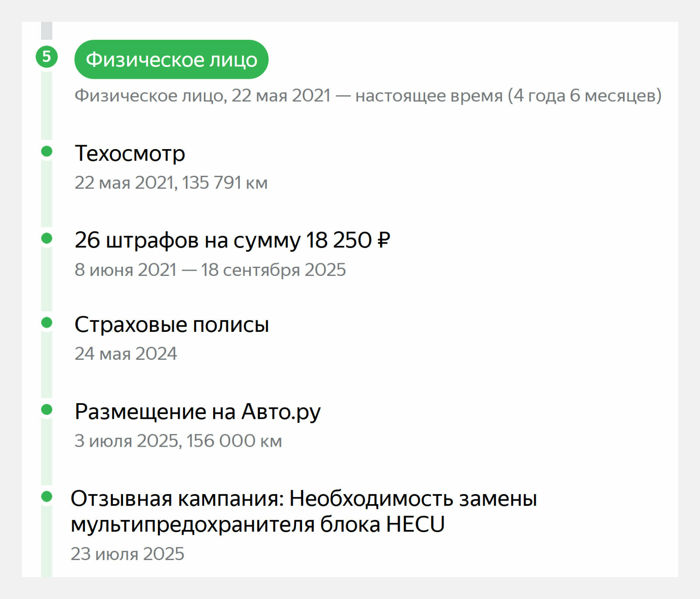Open the 26 штрафов на сумму 18 250 ₽ entry
This screenshot has width=700, height=599.
(x=232, y=240)
